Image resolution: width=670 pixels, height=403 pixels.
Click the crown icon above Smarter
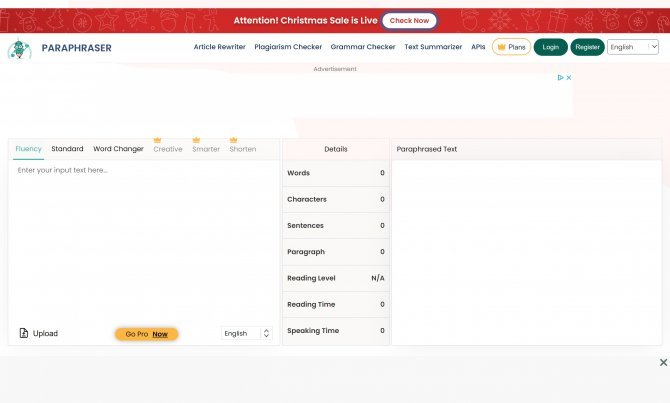(x=196, y=140)
